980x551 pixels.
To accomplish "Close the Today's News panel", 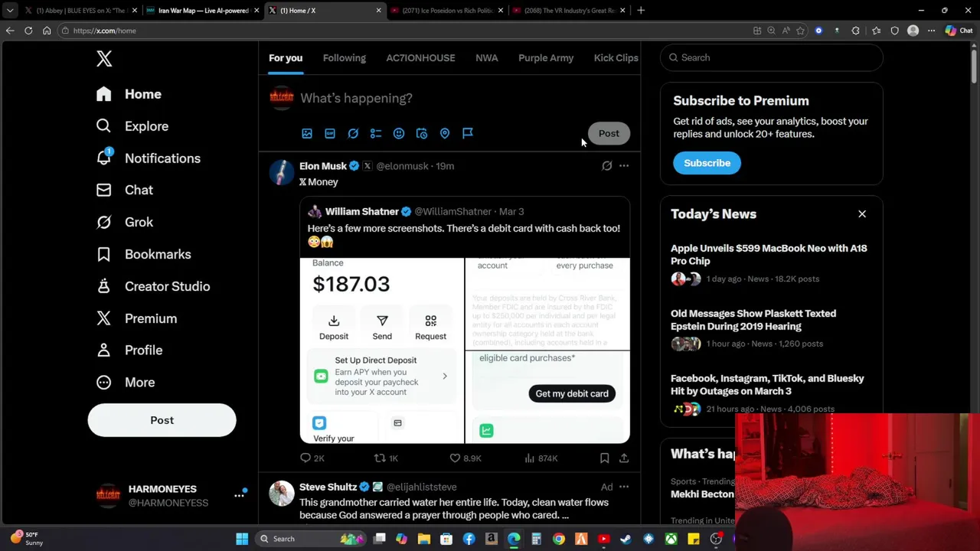I will tap(862, 214).
